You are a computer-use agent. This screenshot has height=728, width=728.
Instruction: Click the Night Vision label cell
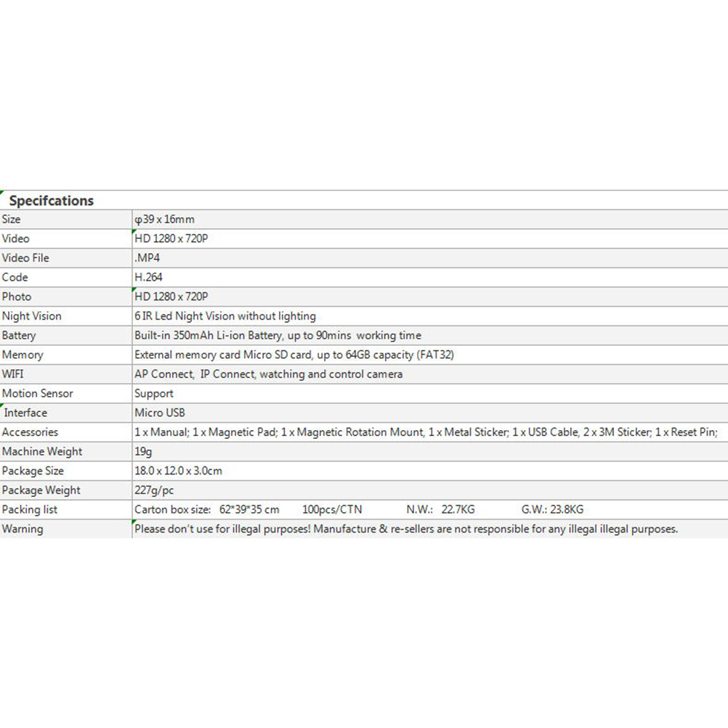coord(32,316)
